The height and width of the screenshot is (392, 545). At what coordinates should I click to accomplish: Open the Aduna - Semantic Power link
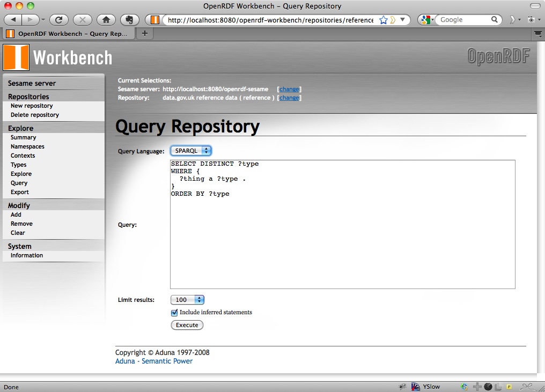(154, 361)
